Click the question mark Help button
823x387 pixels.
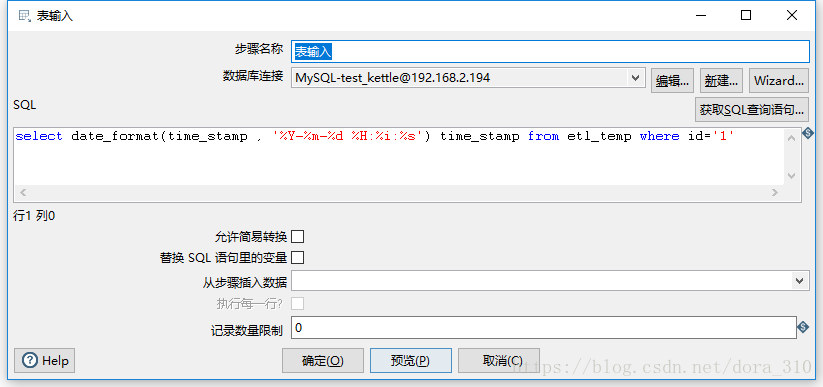(x=45, y=361)
